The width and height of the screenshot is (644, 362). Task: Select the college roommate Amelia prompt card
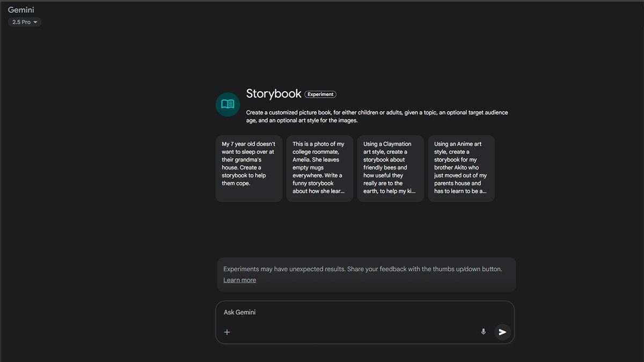tap(320, 168)
